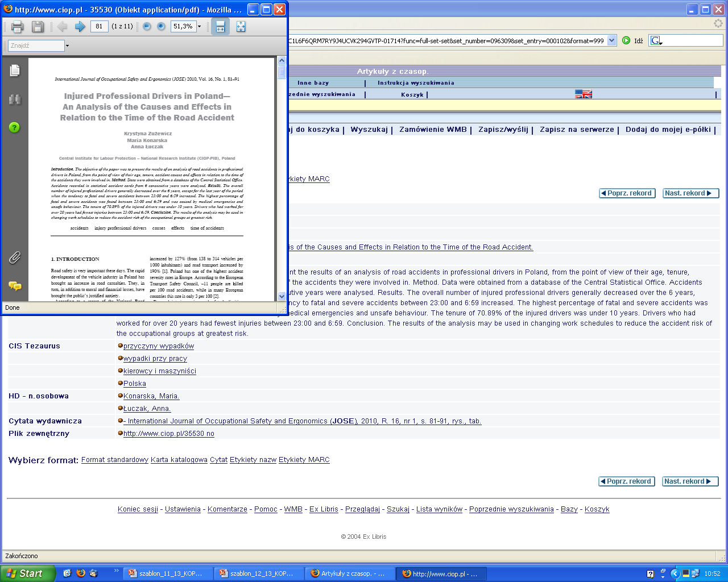
Task: Switch language with the British flag icon
Action: (584, 94)
